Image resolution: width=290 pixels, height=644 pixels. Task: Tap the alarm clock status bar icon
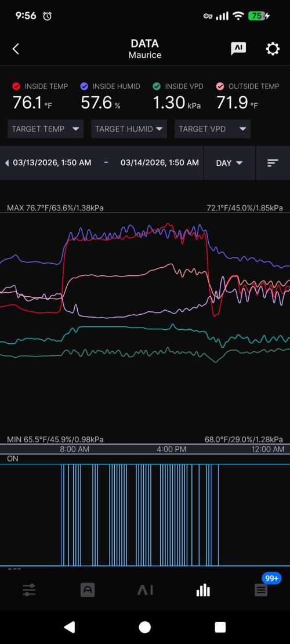coord(47,16)
